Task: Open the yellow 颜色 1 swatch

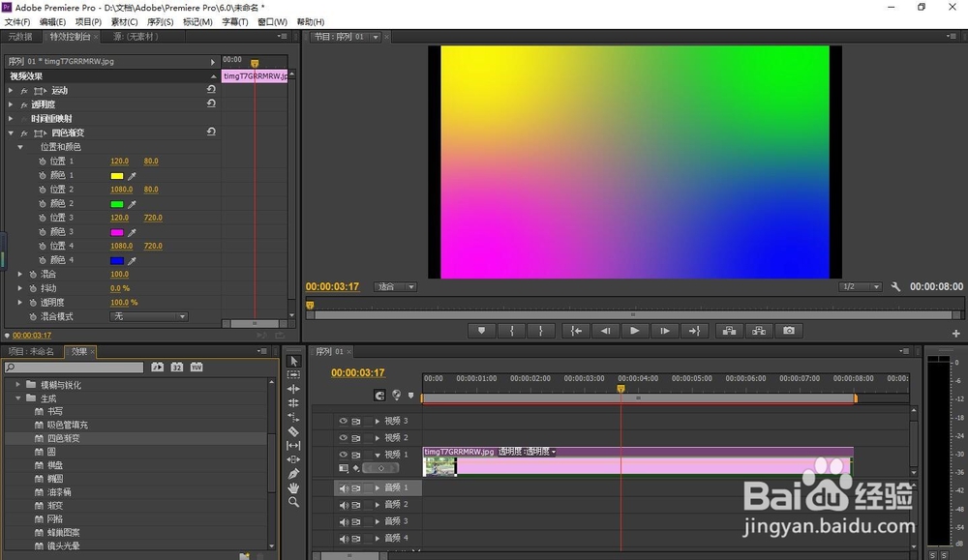Action: 117,176
